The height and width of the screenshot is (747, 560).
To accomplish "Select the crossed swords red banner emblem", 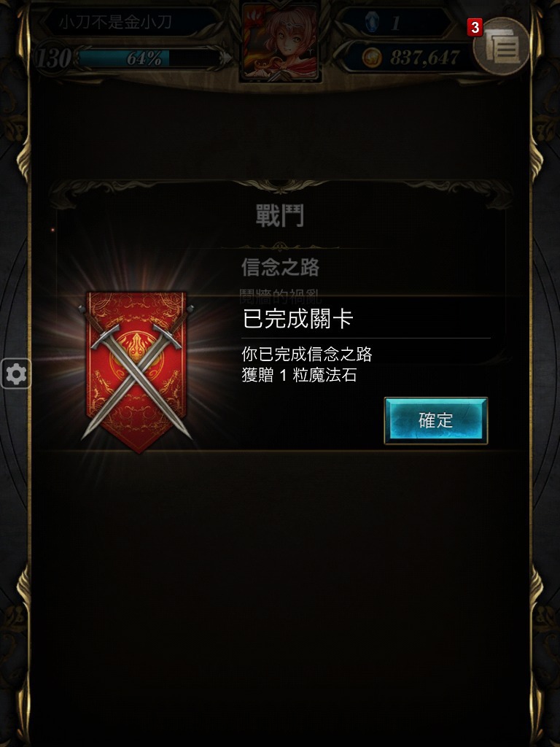I will (x=136, y=371).
